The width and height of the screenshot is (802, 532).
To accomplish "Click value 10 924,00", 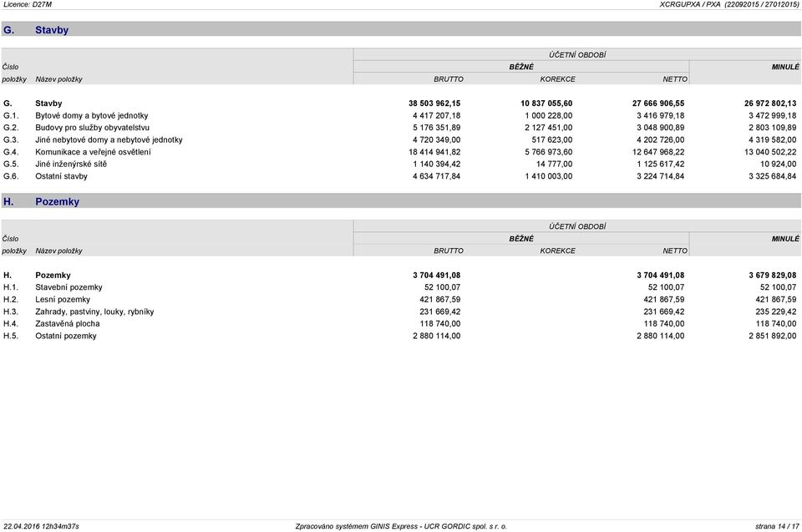I will [779, 165].
